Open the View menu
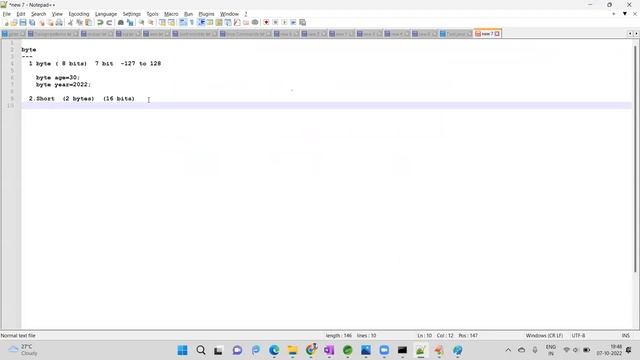 57,14
